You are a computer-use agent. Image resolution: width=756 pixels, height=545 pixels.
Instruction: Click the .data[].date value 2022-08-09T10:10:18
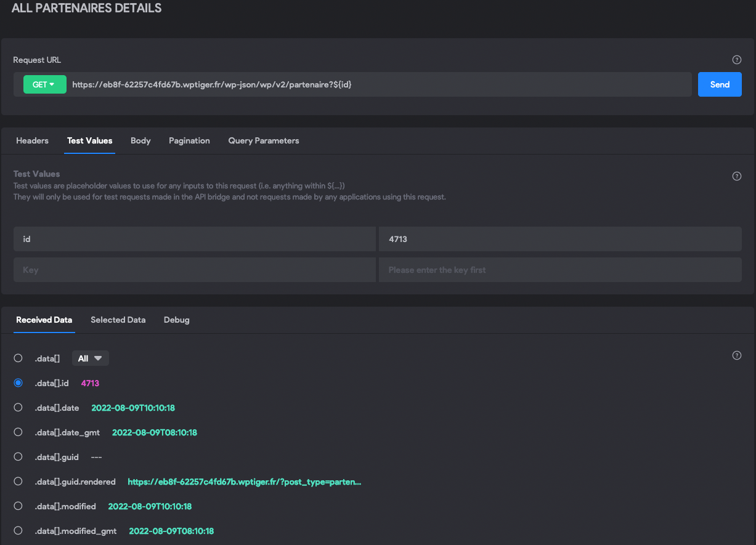pos(134,408)
